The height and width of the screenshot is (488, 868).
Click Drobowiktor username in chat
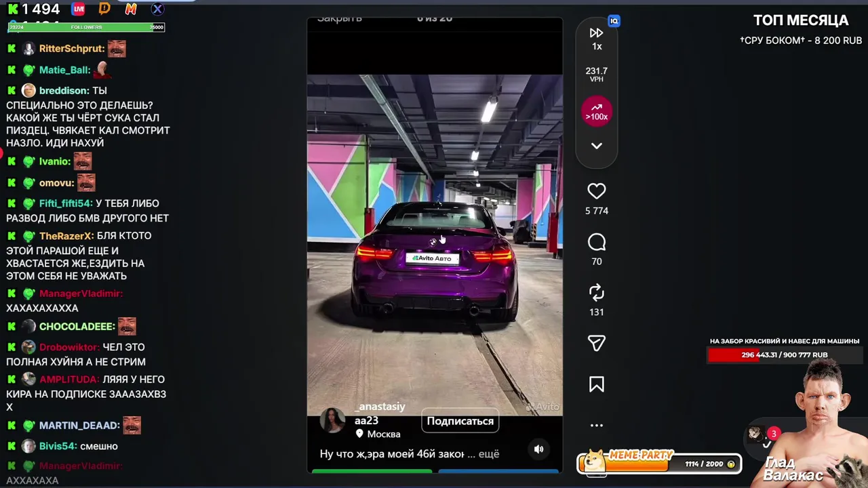[69, 347]
